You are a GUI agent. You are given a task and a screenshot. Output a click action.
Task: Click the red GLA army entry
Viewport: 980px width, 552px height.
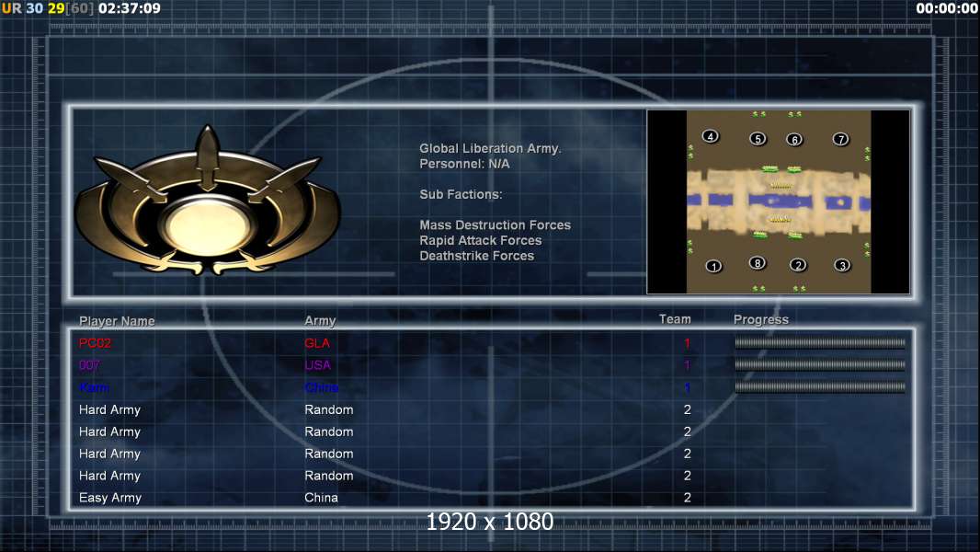click(317, 343)
